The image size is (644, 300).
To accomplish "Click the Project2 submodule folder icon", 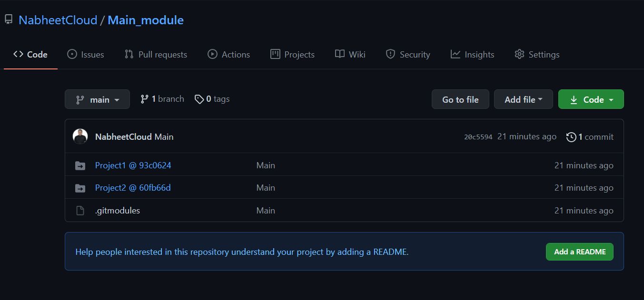I will [80, 188].
